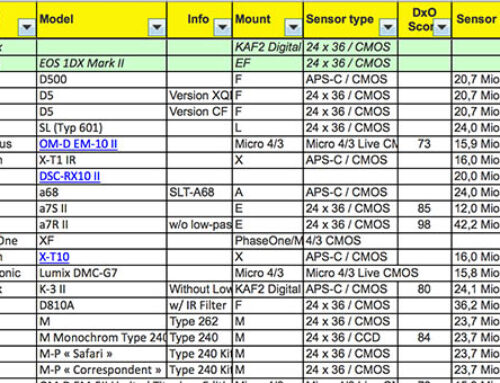Select the 42,2 Mio sensor cell
This screenshot has height=383, width=500.
(476, 224)
